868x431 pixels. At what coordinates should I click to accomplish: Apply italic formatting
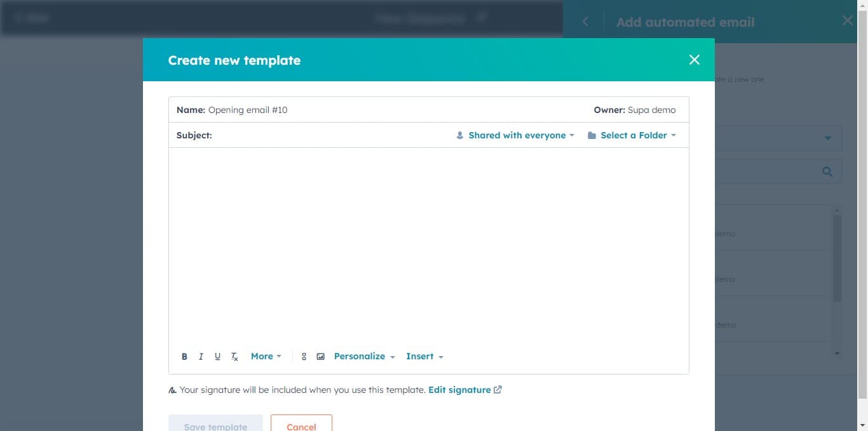pos(201,356)
